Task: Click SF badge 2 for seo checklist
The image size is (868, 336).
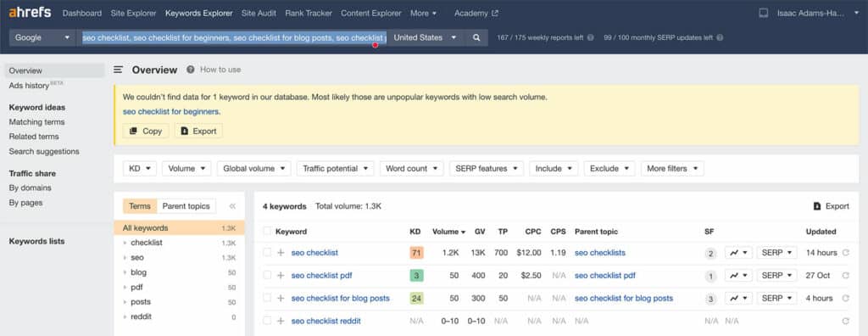Action: point(710,254)
